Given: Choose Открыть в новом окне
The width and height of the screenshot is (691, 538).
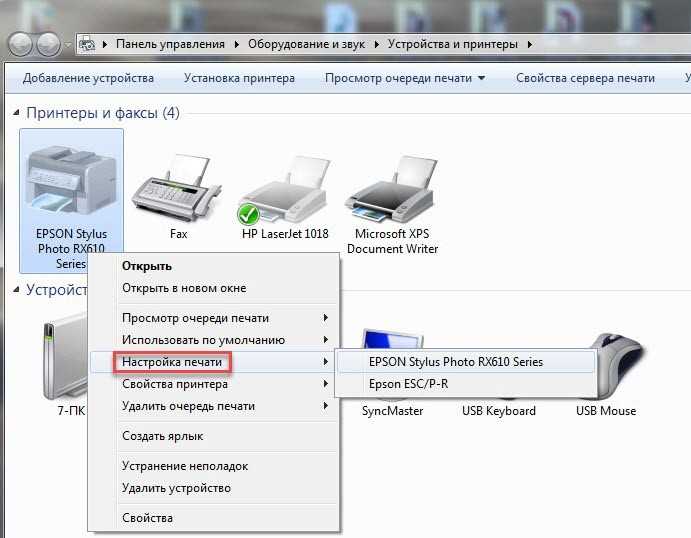Looking at the screenshot, I should (215, 288).
